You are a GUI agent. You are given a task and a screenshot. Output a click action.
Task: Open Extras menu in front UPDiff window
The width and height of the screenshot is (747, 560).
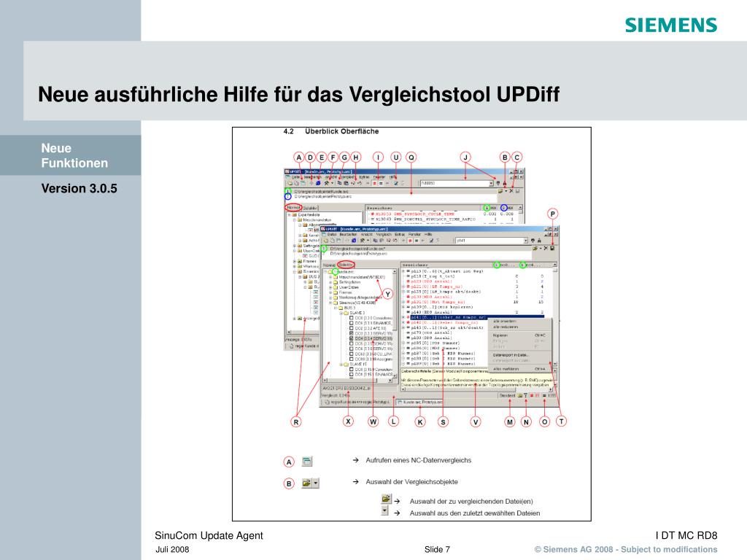pos(400,234)
